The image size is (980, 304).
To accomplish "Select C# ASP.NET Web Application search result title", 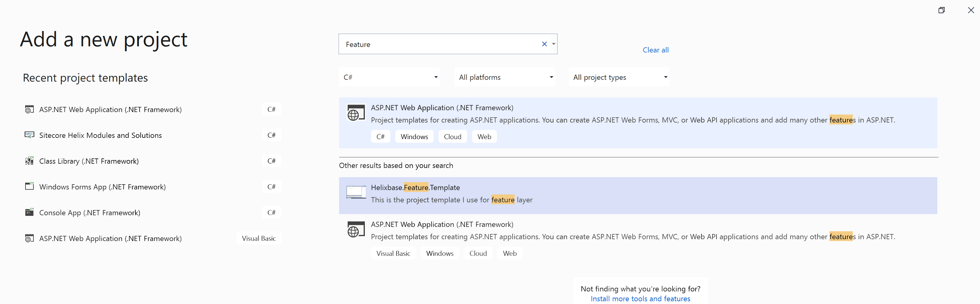I will click(442, 108).
